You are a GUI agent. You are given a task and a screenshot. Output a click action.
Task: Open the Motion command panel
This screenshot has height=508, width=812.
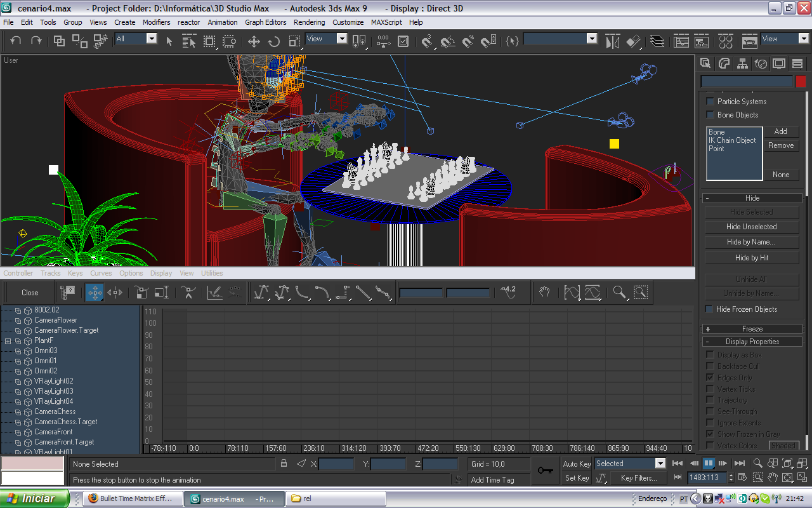761,63
